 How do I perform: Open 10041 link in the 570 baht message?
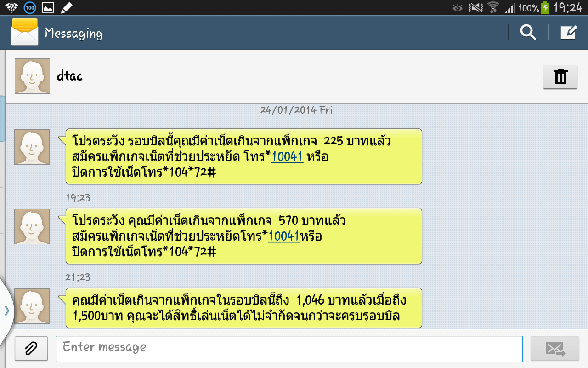pyautogui.click(x=284, y=236)
